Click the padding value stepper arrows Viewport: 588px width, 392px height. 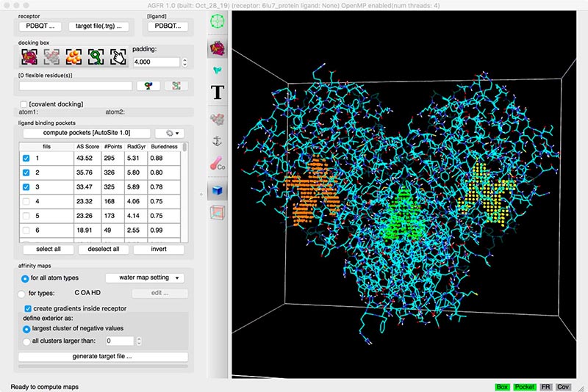184,62
